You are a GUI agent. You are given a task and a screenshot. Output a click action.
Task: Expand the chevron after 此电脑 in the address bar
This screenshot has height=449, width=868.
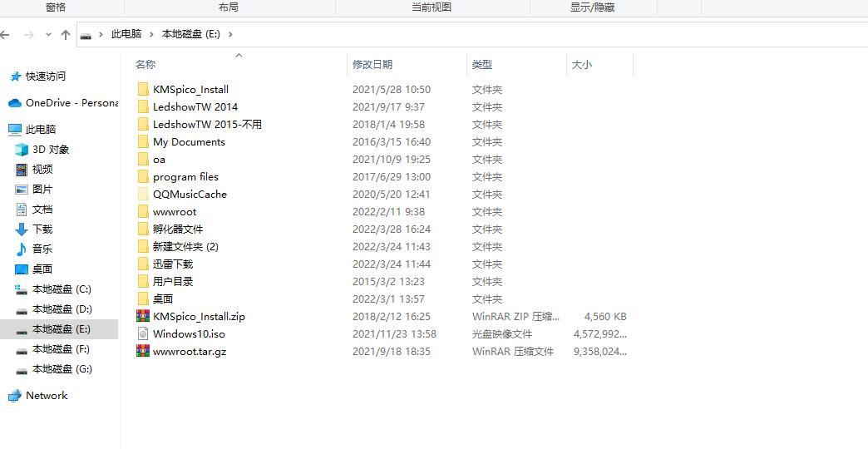(x=151, y=34)
